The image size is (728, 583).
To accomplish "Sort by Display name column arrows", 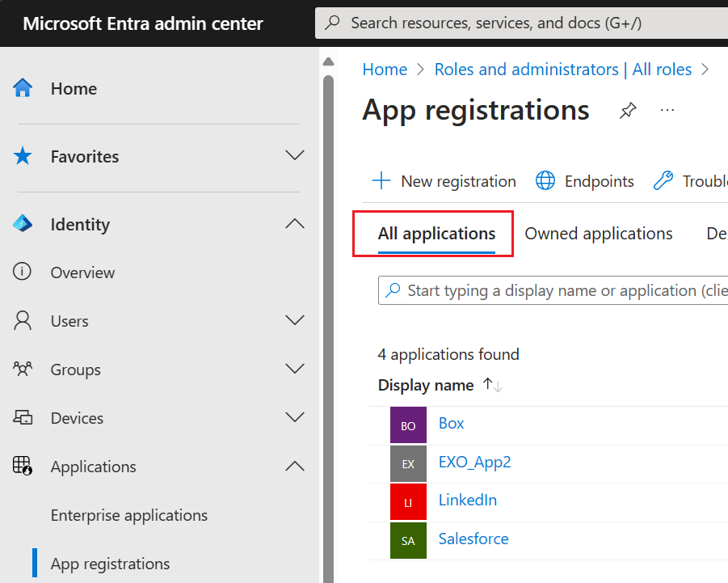I will (492, 386).
